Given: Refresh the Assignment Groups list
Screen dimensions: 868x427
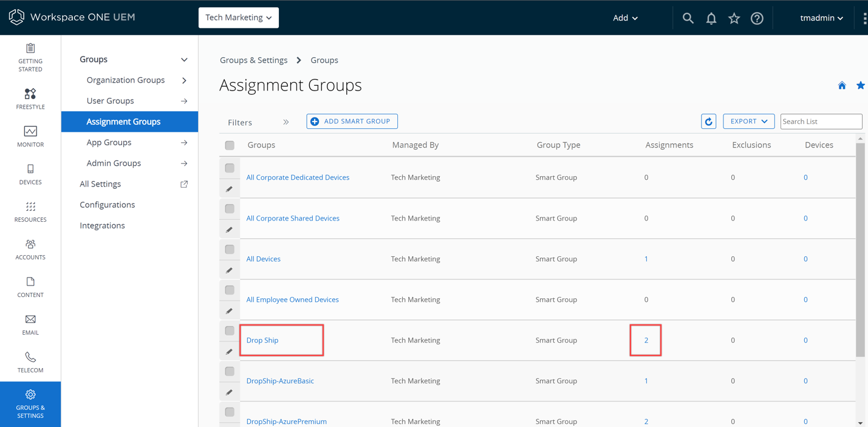Looking at the screenshot, I should pos(708,121).
